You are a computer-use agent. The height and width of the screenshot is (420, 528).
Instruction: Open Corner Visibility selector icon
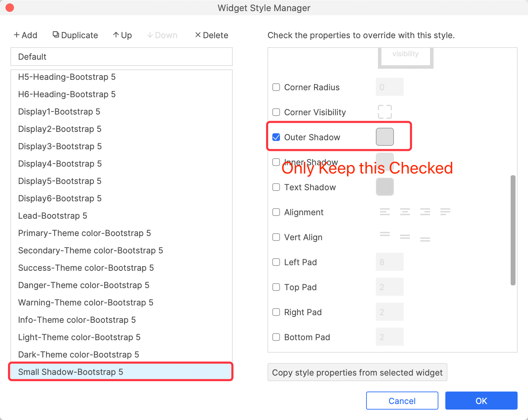385,112
